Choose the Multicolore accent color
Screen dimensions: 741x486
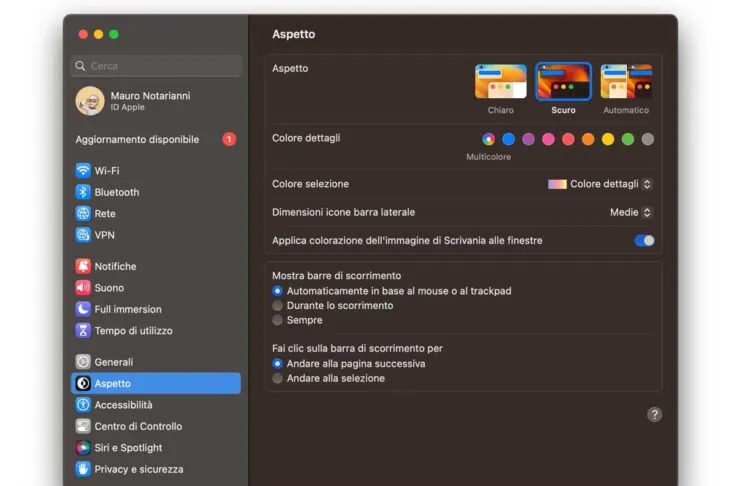click(489, 139)
